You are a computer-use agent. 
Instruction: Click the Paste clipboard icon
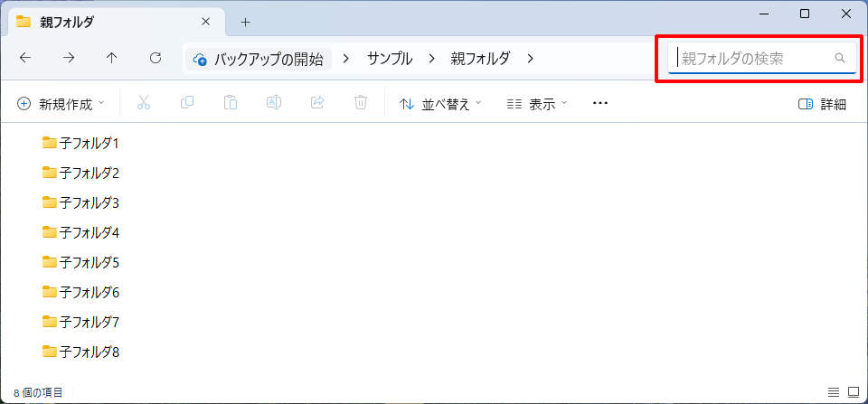click(x=231, y=103)
